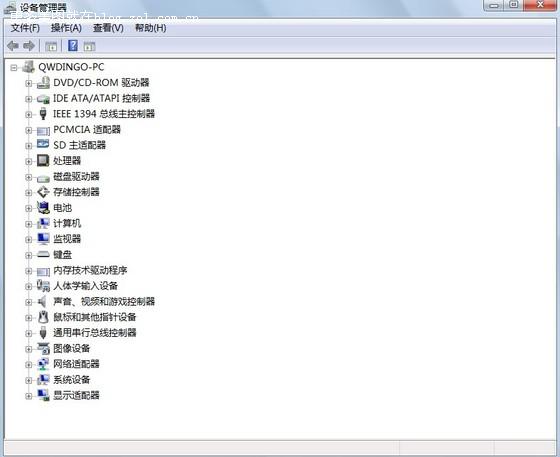Expand the 磁盘驱动器 node

coord(29,177)
